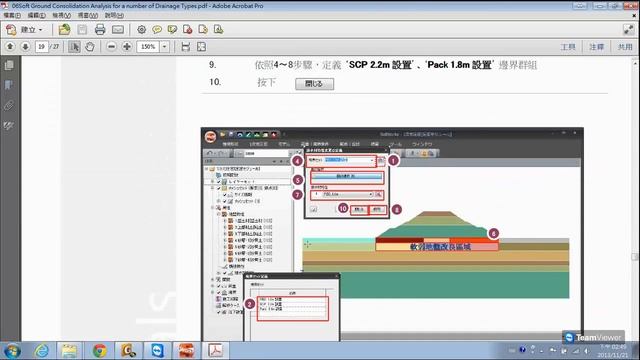Switch to TeamViewer in the taskbar
Screen dimensions: 640x360
click(157, 351)
